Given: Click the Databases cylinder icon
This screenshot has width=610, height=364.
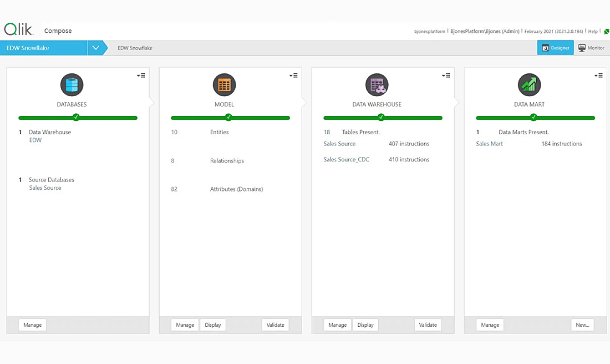Looking at the screenshot, I should 72,85.
